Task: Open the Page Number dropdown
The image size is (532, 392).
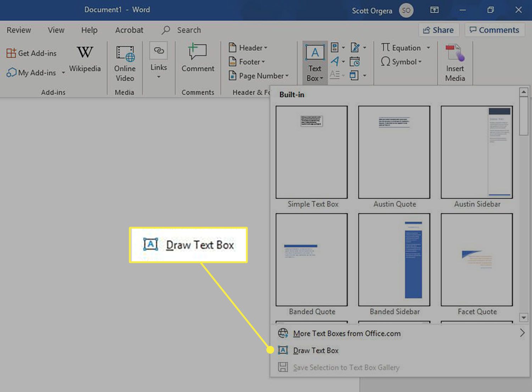Action: click(259, 76)
